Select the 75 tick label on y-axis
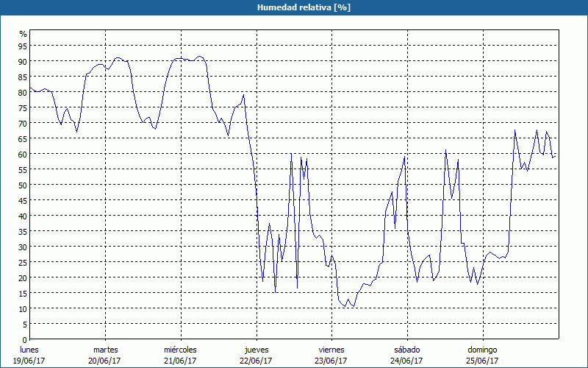588x368 pixels. coord(22,107)
